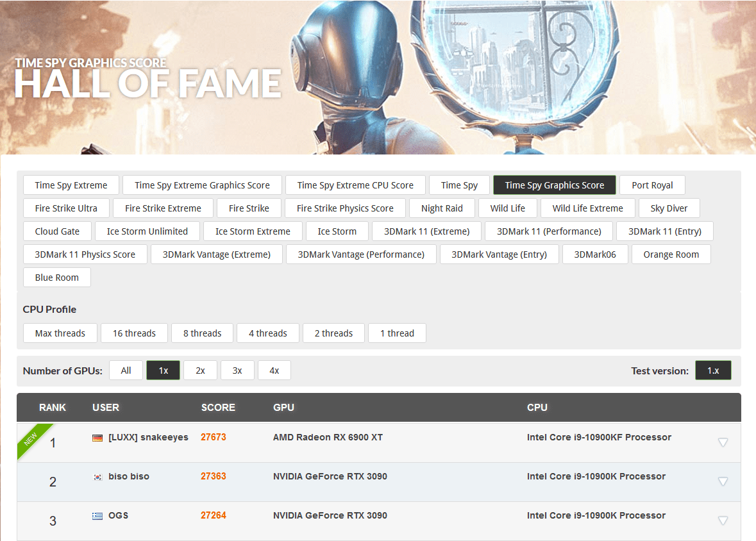This screenshot has height=541, width=756.
Task: Choose 8 threads CPU profile
Action: (202, 333)
